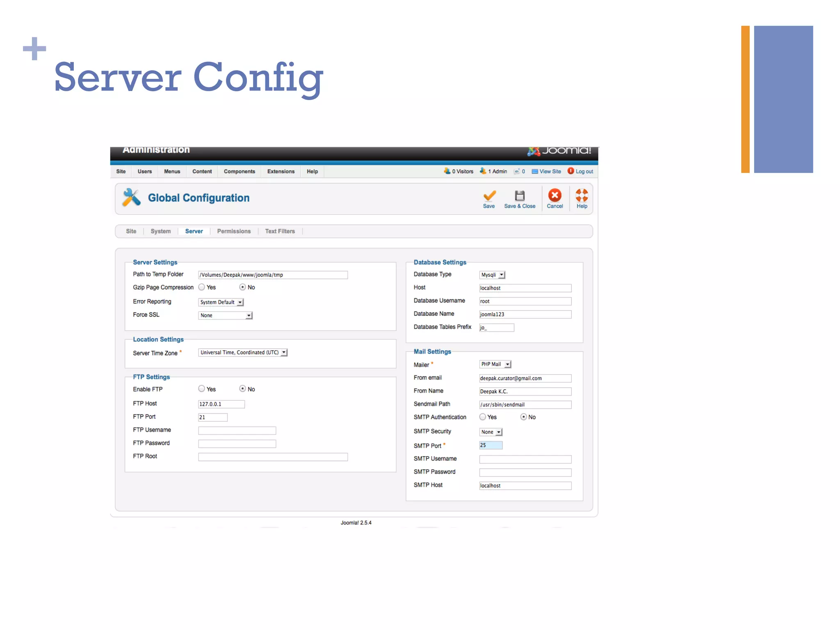This screenshot has width=840, height=630.
Task: Click the database Host input field
Action: 525,288
